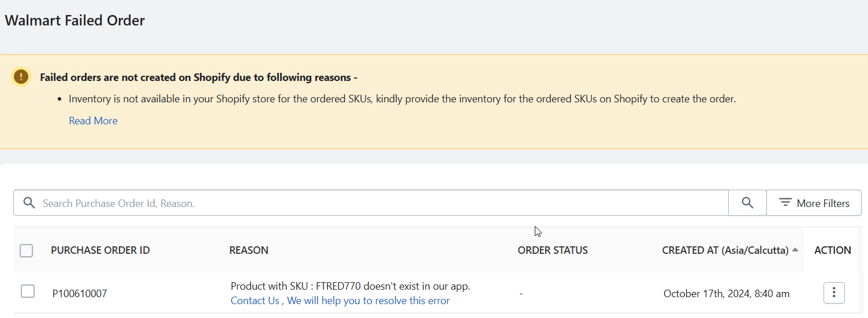The image size is (868, 318).
Task: Click the filter lines icon in More Filters
Action: [x=785, y=202]
